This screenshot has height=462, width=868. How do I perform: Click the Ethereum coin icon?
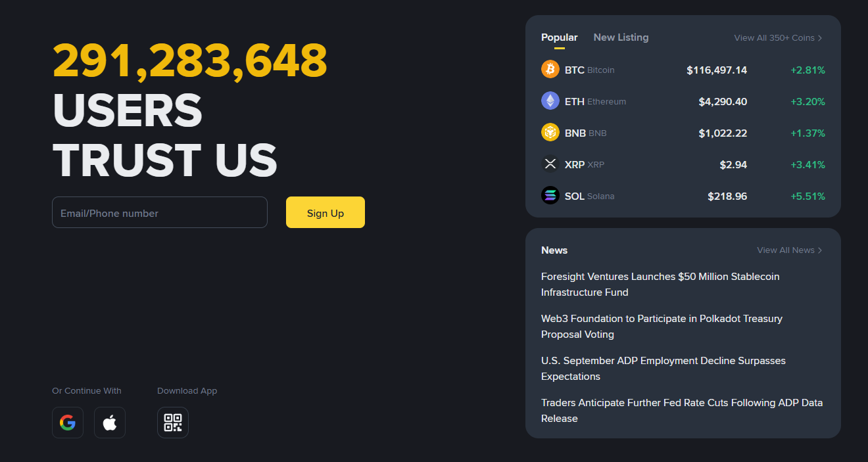tap(550, 101)
